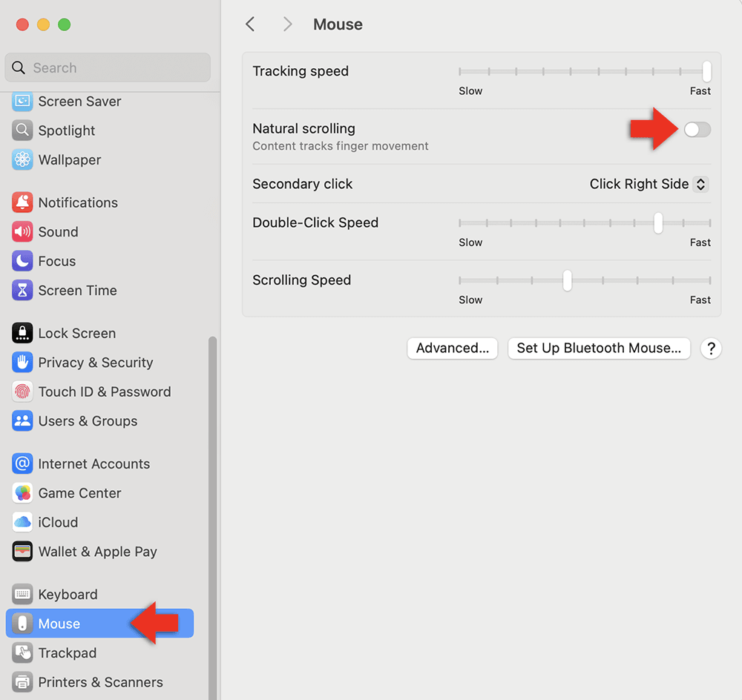This screenshot has width=742, height=700.
Task: Click the Mouse icon in sidebar
Action: pos(22,624)
